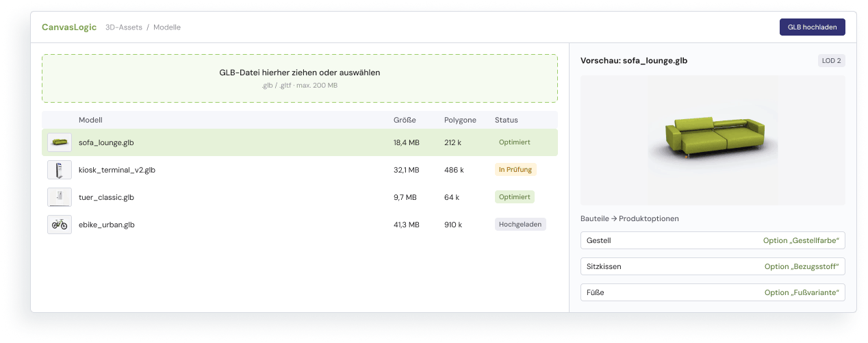Click Option „Fußvariante“ link
The image size is (868, 343).
click(x=802, y=293)
